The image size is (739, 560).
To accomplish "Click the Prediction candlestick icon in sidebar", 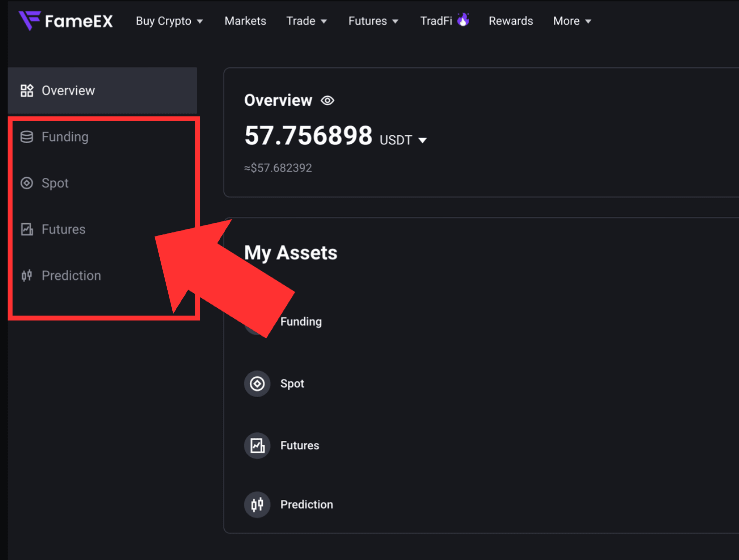I will tap(27, 275).
